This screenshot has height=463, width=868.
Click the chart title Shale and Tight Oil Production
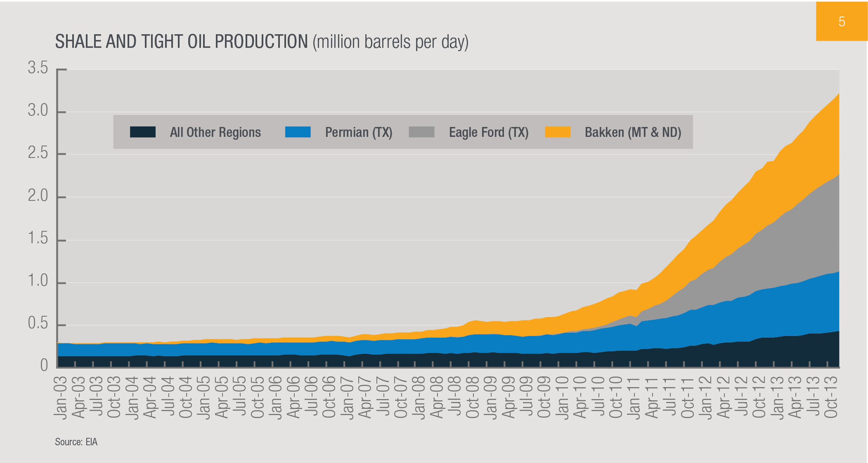click(x=181, y=42)
